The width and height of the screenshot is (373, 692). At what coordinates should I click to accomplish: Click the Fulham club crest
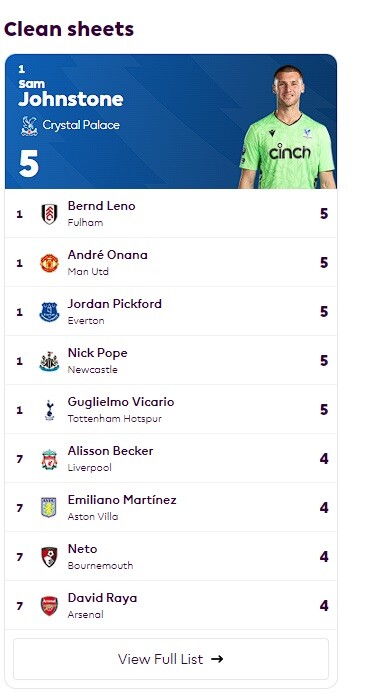tap(49, 214)
